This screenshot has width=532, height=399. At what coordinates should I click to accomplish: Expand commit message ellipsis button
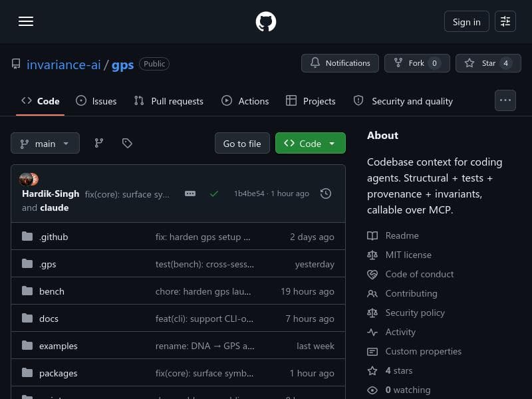point(190,194)
